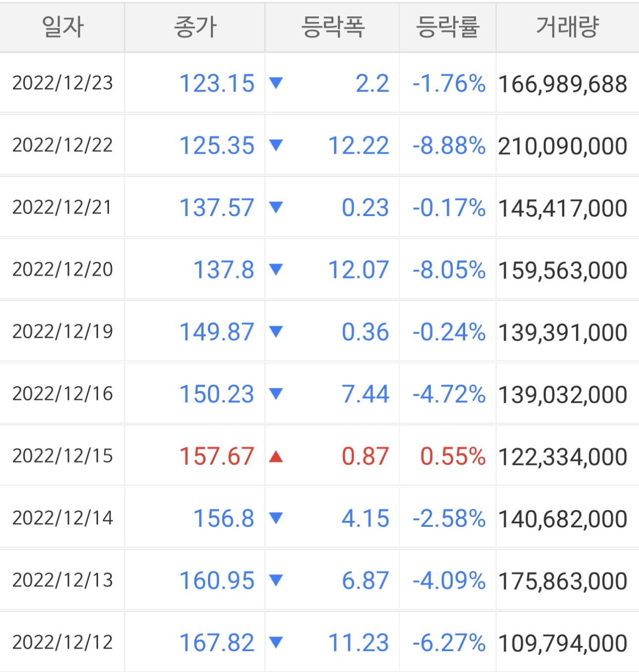The image size is (639, 672).
Task: Select the date 2022/12/21
Action: point(63,207)
